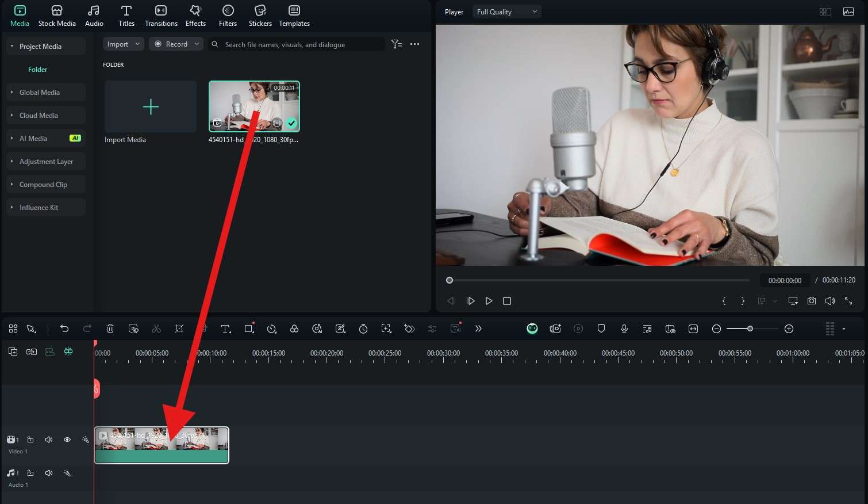Open the Stickers tab
868x504 pixels.
pyautogui.click(x=260, y=16)
